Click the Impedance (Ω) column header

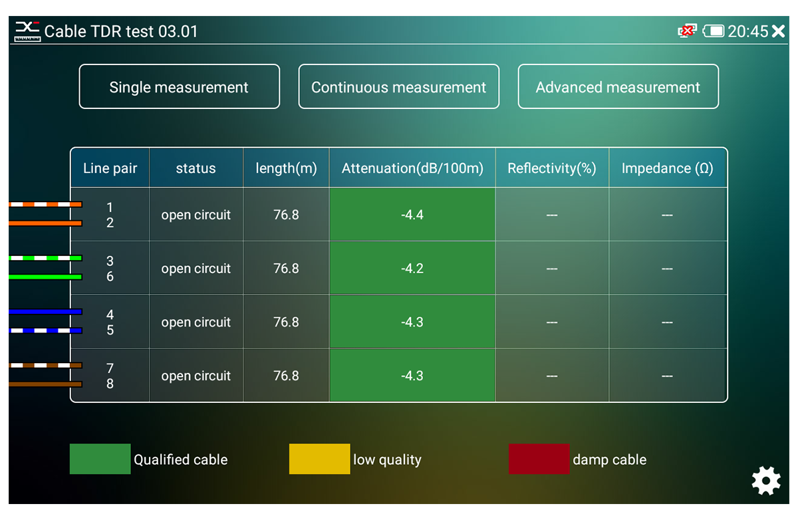pyautogui.click(x=668, y=168)
